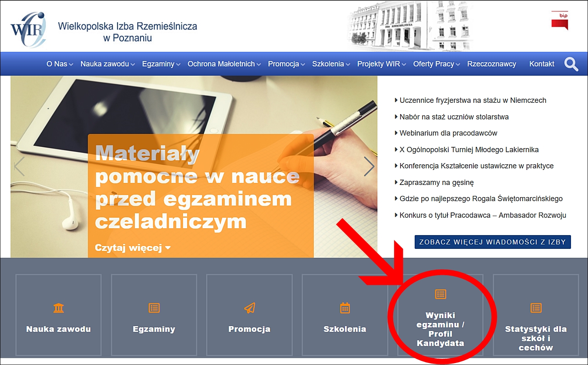Expand the Projekty WIR chevron
The height and width of the screenshot is (365, 588).
tap(404, 64)
